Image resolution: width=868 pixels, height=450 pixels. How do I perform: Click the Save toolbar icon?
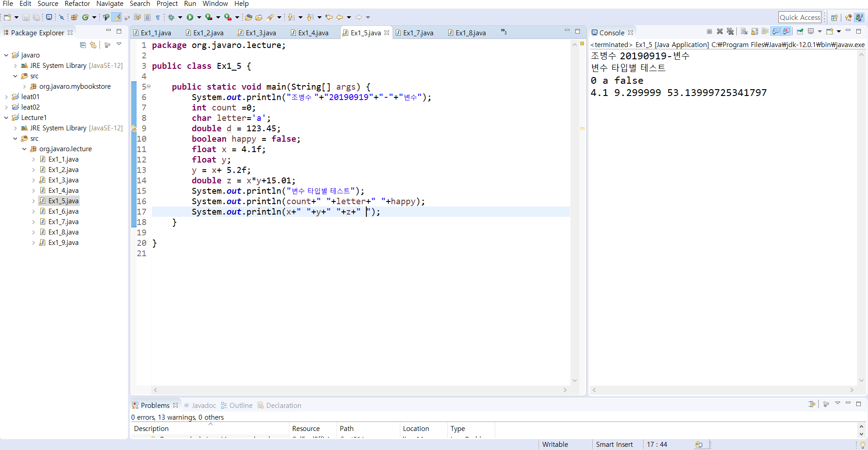pos(26,17)
